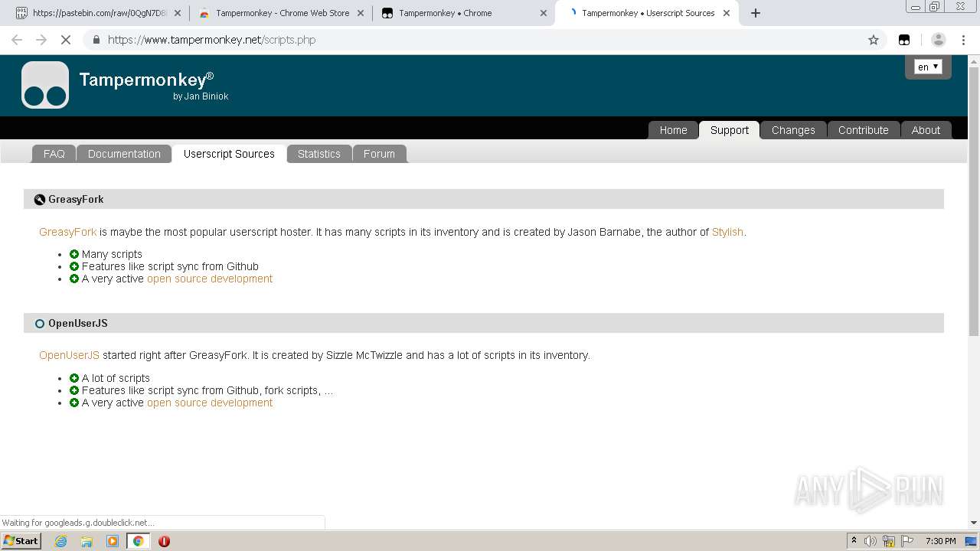
Task: Click the scrollbar down arrow
Action: pos(974,523)
